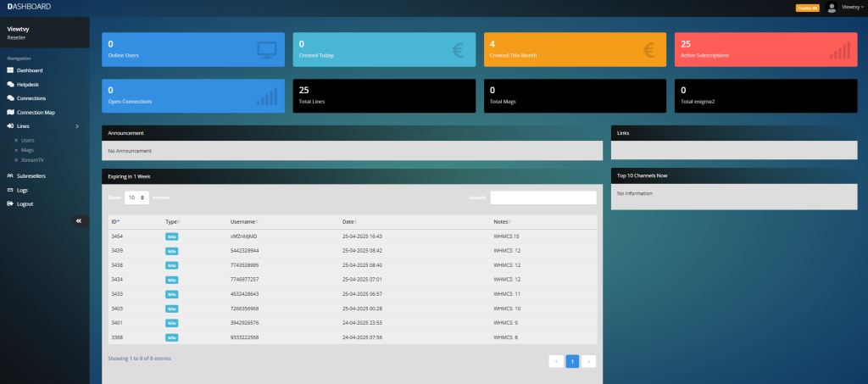Click the next page arrow button
The height and width of the screenshot is (384, 868).
pos(588,361)
